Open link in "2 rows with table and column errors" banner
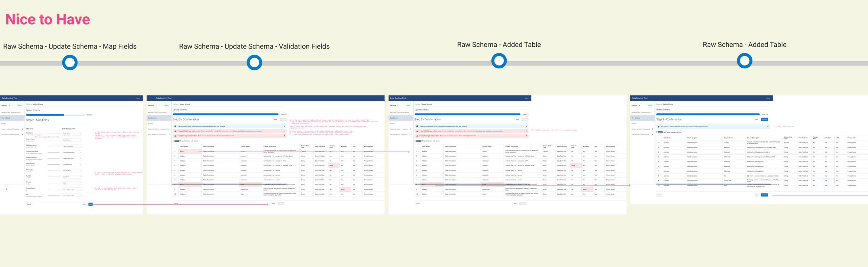 click(248, 131)
